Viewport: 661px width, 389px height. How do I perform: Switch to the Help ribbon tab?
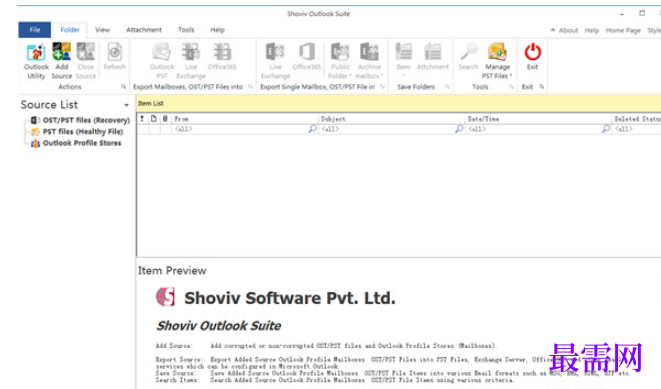point(217,30)
